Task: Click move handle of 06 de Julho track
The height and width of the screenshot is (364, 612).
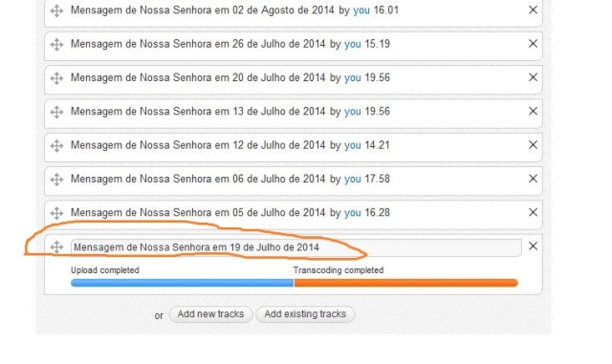Action: [x=56, y=180]
